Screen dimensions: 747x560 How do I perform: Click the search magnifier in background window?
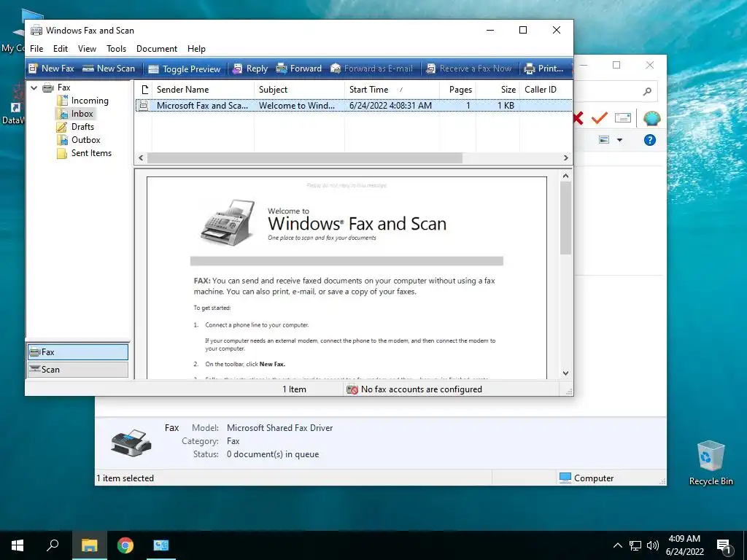[x=647, y=91]
